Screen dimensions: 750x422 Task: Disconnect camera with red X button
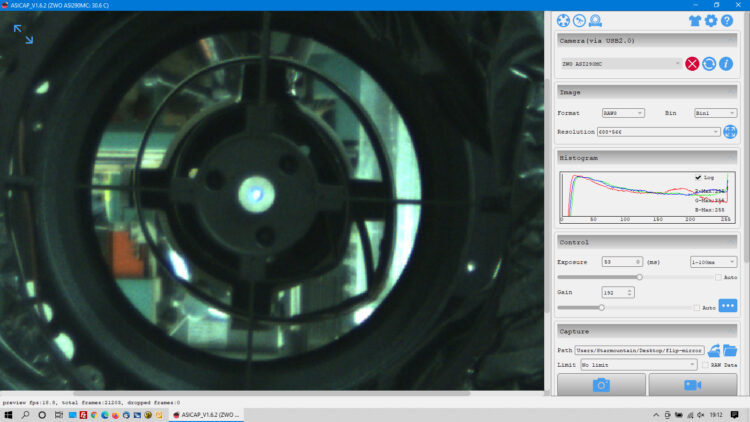692,64
